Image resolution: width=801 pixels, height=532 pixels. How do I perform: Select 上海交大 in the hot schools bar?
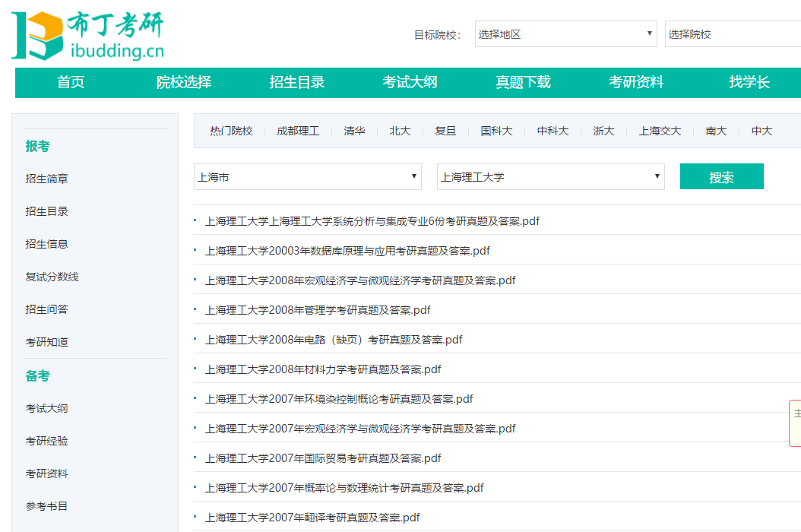pos(660,131)
